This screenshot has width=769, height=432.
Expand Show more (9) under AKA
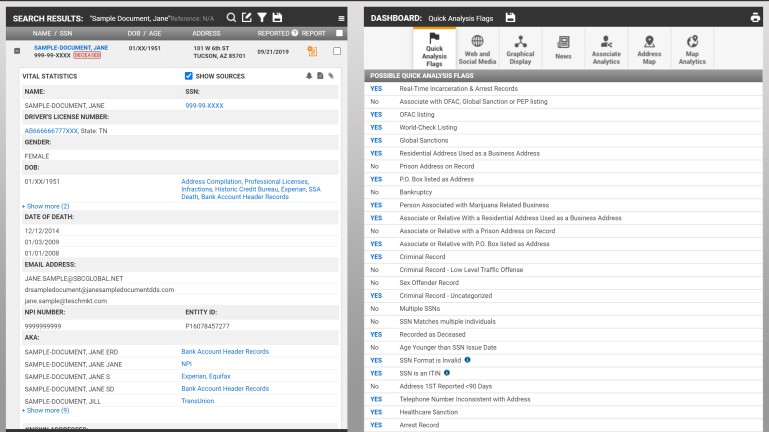pos(46,410)
